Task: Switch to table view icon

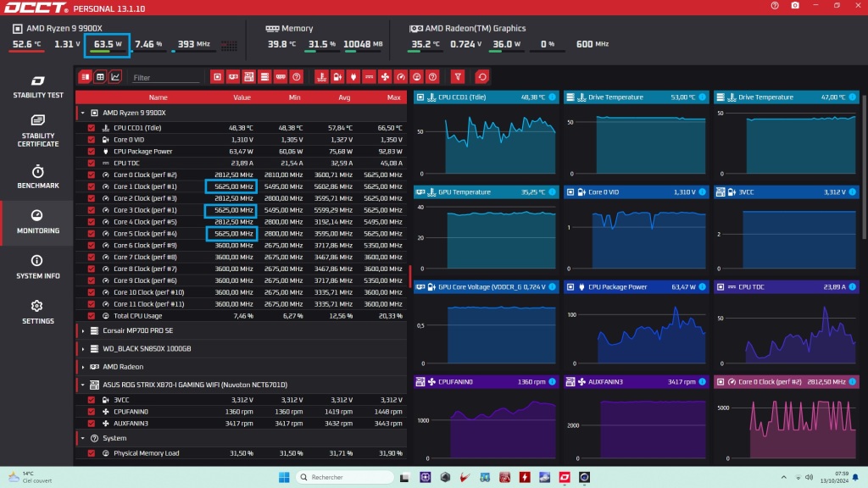Action: [x=100, y=77]
